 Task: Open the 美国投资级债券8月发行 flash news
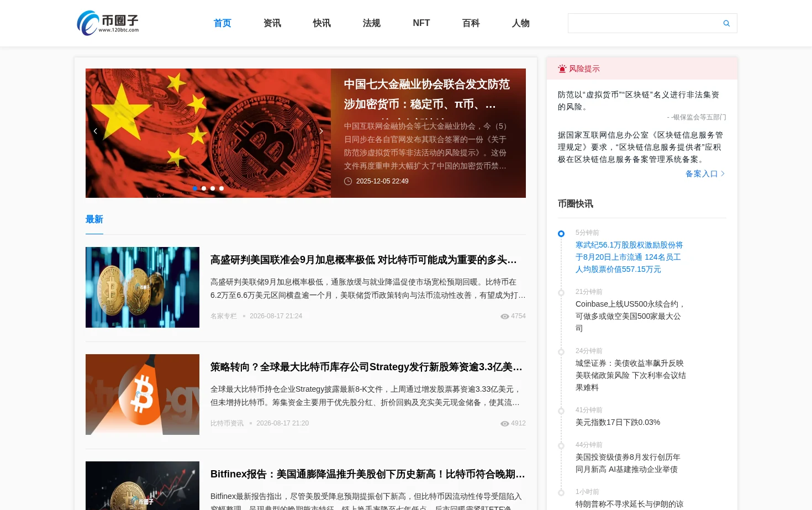pos(628,463)
